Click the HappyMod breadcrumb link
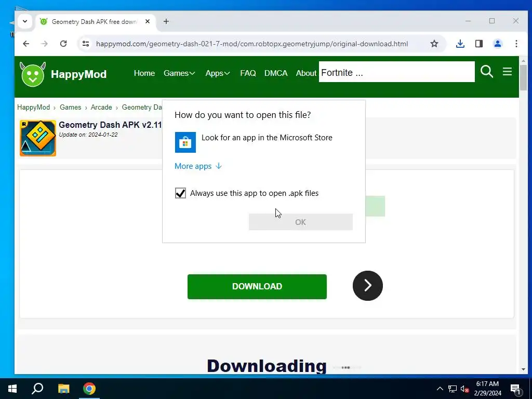The image size is (532, 399). [x=34, y=107]
